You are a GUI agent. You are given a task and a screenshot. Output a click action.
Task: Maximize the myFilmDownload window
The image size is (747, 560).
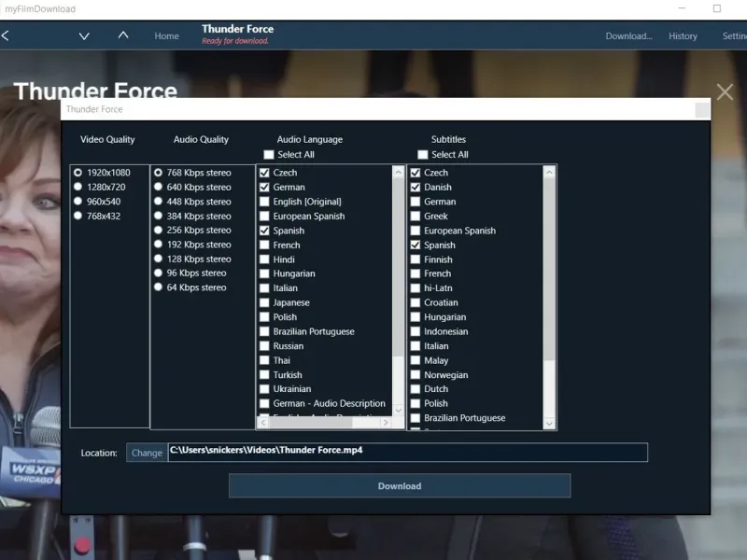pos(717,8)
